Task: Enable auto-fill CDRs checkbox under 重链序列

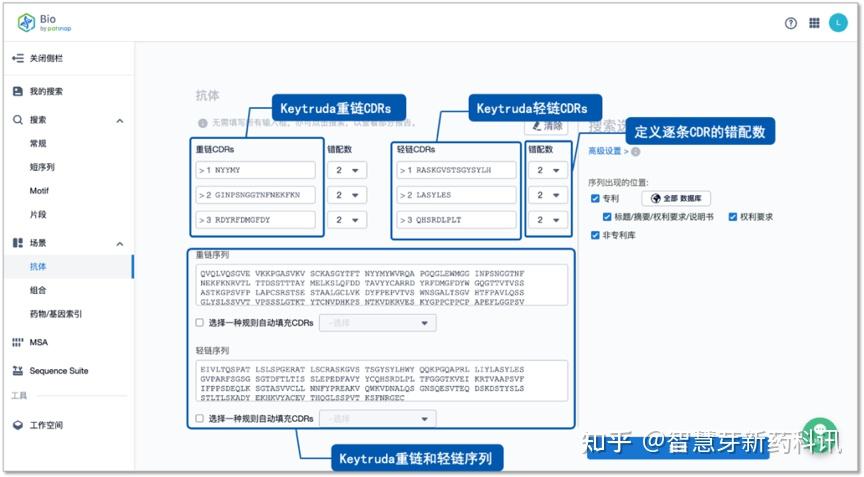Action: (x=199, y=323)
